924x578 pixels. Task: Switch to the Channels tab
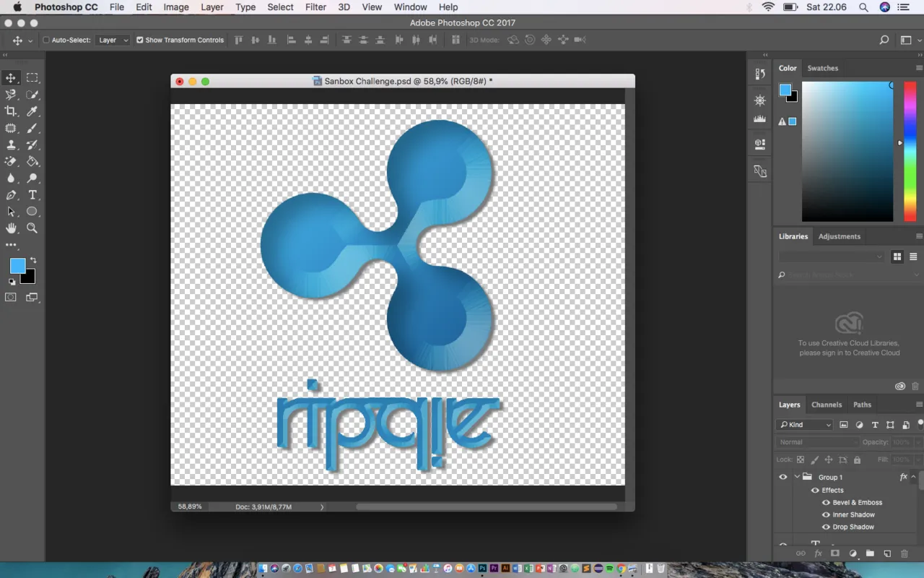pos(827,405)
